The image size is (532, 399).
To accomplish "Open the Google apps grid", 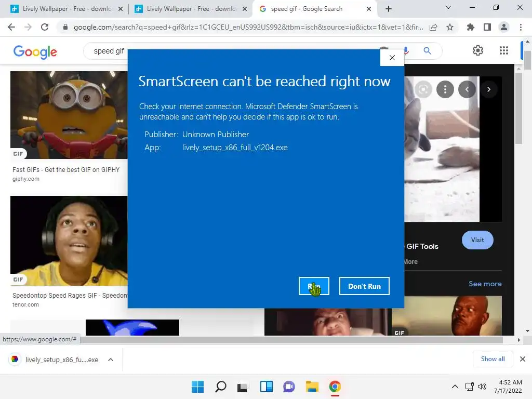I will pyautogui.click(x=504, y=50).
